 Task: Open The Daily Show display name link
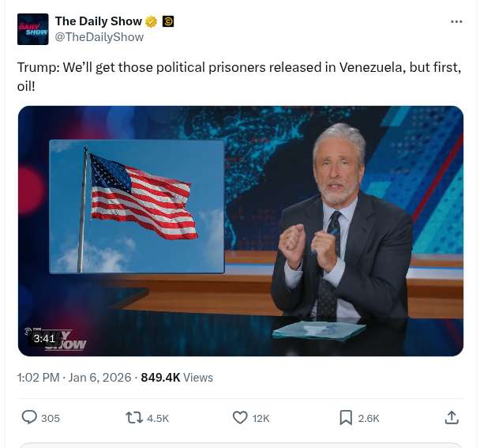coord(99,21)
